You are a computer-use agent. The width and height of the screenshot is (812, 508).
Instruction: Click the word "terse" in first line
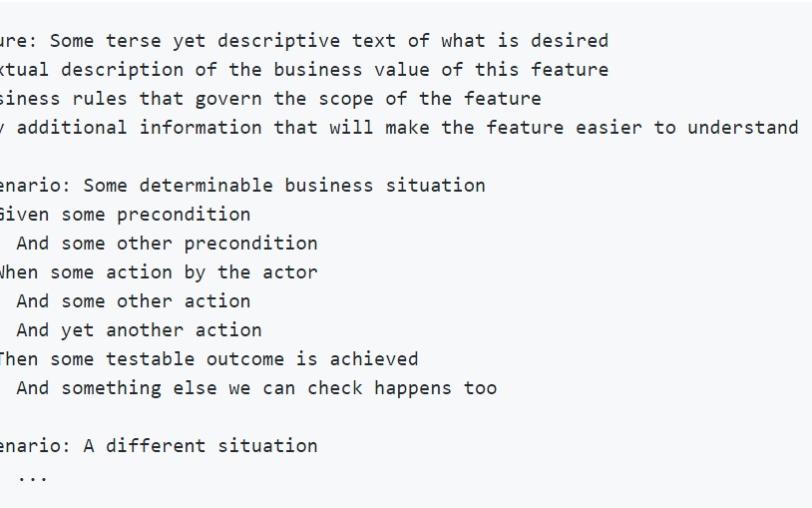(134, 41)
